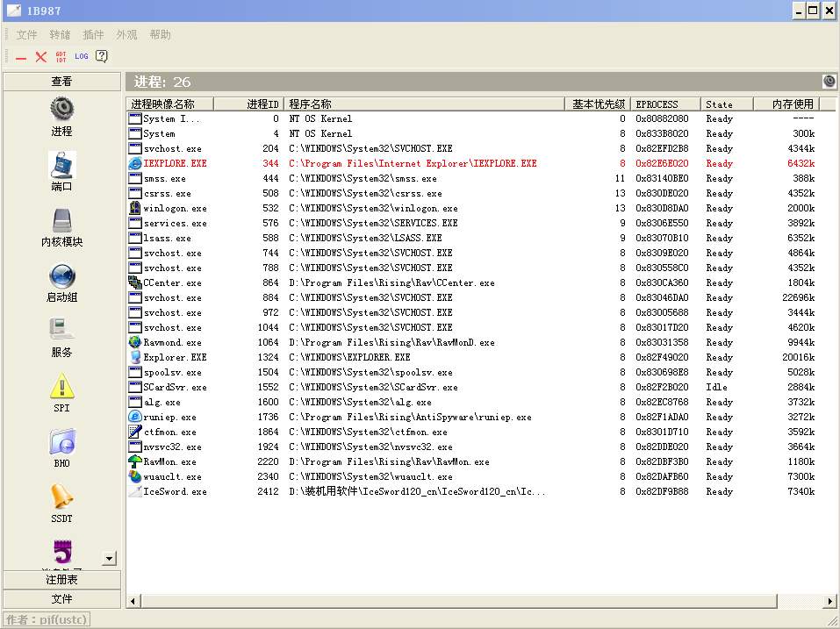
Task: Select svchost.exe with PID 884
Action: point(471,297)
